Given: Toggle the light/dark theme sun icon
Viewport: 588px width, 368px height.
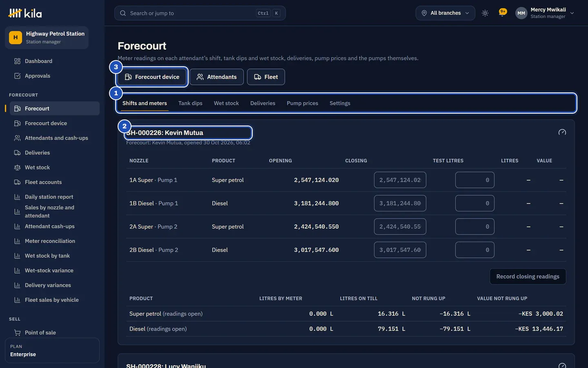Looking at the screenshot, I should click(485, 13).
